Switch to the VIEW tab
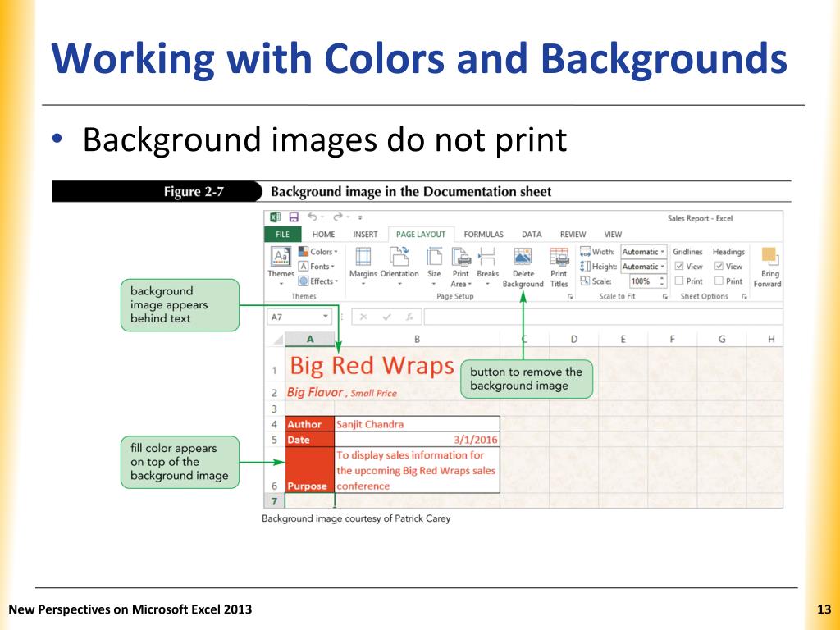 pyautogui.click(x=613, y=234)
